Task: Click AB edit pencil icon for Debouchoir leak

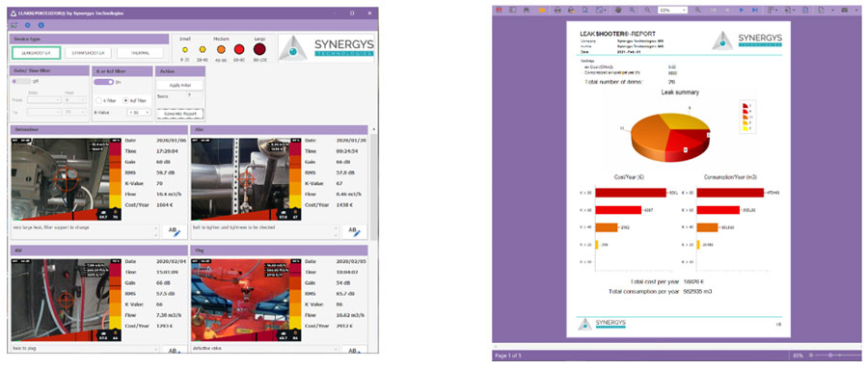Action: click(175, 232)
